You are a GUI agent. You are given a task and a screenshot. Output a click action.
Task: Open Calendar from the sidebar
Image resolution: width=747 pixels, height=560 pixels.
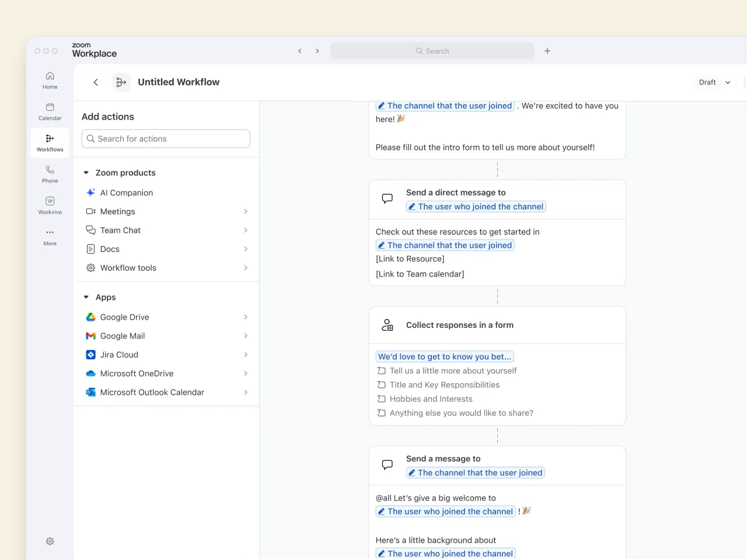click(50, 111)
